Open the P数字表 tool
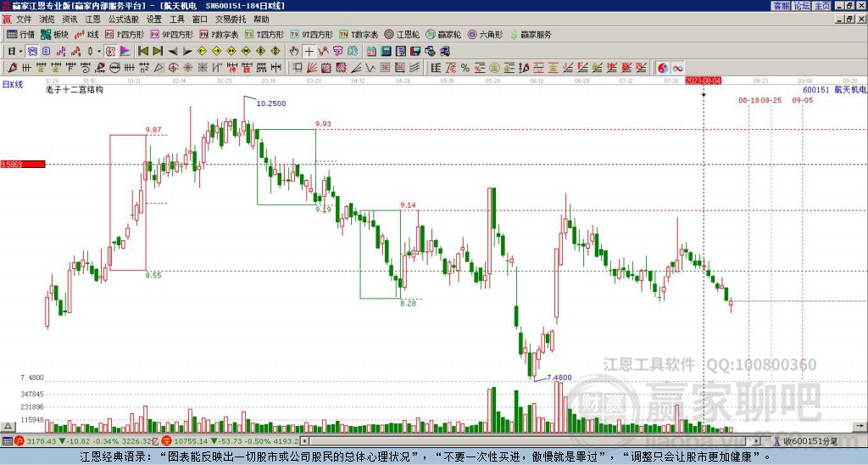Viewport: 868px width, 465px height. (x=219, y=34)
